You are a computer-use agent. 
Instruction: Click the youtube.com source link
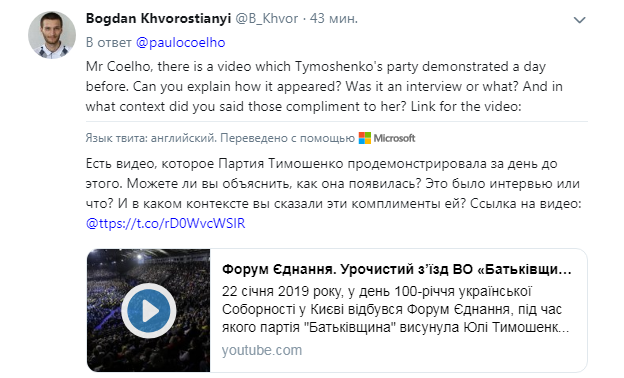pos(262,350)
